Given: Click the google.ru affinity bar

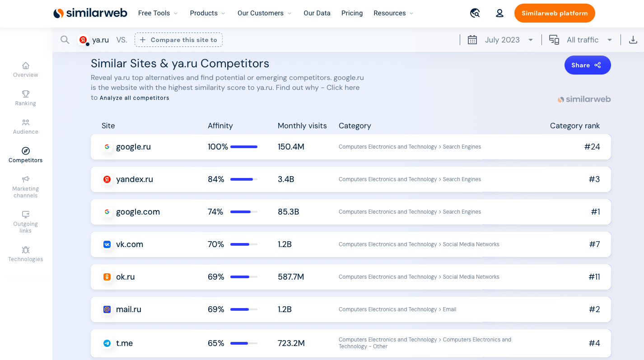Looking at the screenshot, I should point(244,147).
